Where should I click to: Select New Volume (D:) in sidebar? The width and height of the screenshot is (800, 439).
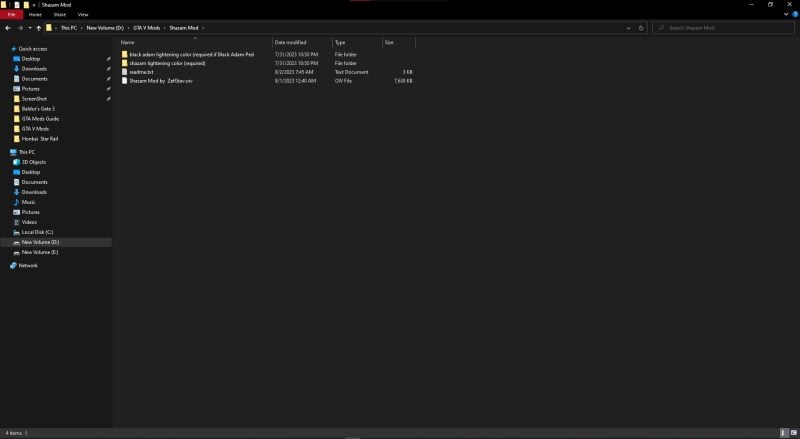(56, 242)
